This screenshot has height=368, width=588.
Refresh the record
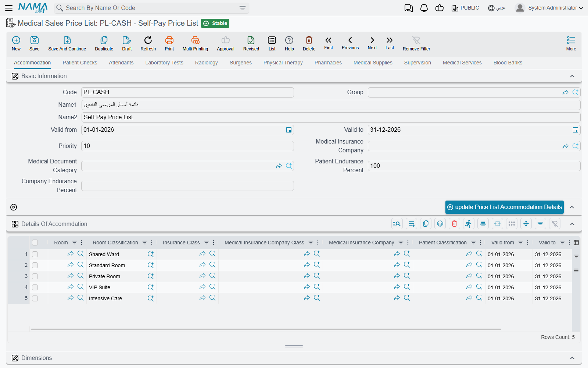tap(148, 43)
